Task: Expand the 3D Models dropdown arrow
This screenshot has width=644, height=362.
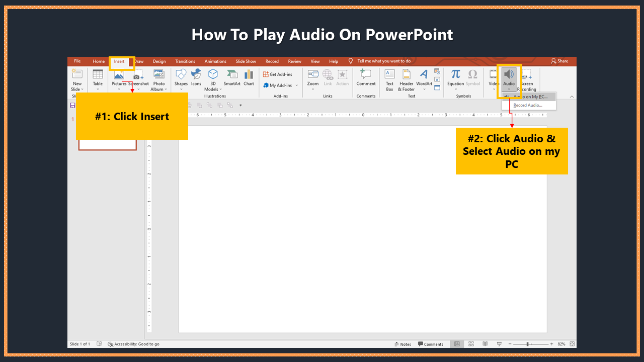Action: click(x=221, y=89)
